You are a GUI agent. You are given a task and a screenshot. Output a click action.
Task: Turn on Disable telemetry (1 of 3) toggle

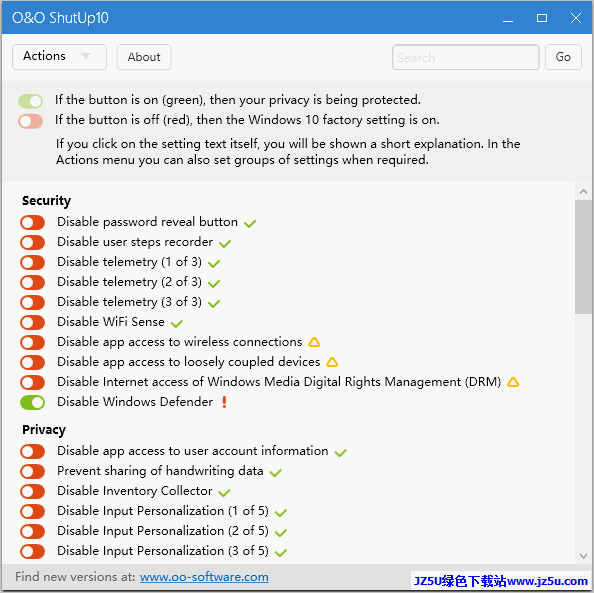pyautogui.click(x=33, y=262)
